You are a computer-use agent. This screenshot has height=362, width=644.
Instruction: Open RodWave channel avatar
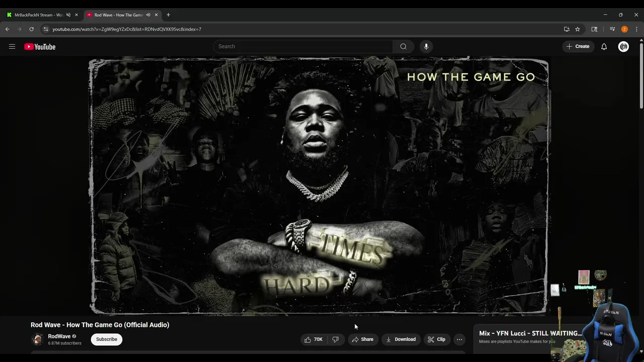click(37, 339)
